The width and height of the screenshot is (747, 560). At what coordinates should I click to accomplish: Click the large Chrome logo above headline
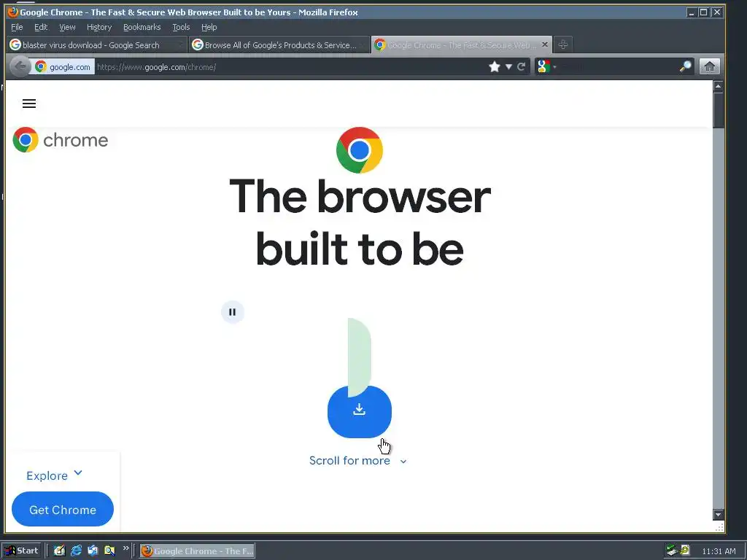point(359,150)
